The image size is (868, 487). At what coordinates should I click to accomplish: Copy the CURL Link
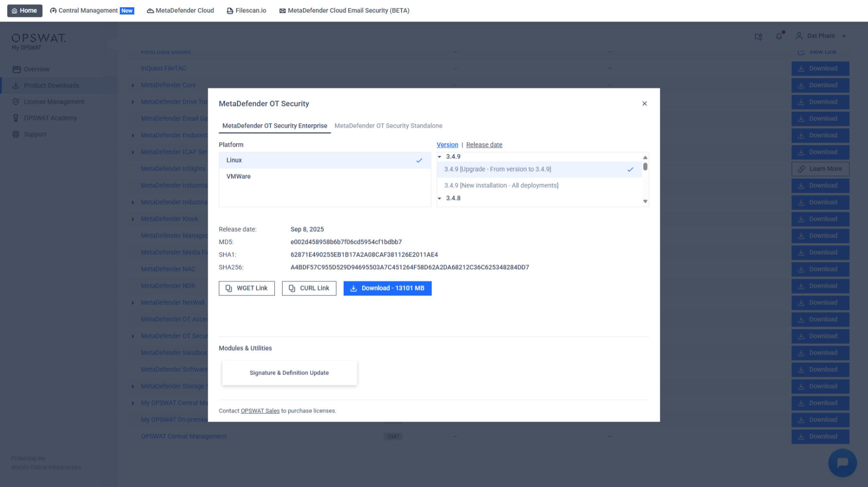click(x=309, y=288)
